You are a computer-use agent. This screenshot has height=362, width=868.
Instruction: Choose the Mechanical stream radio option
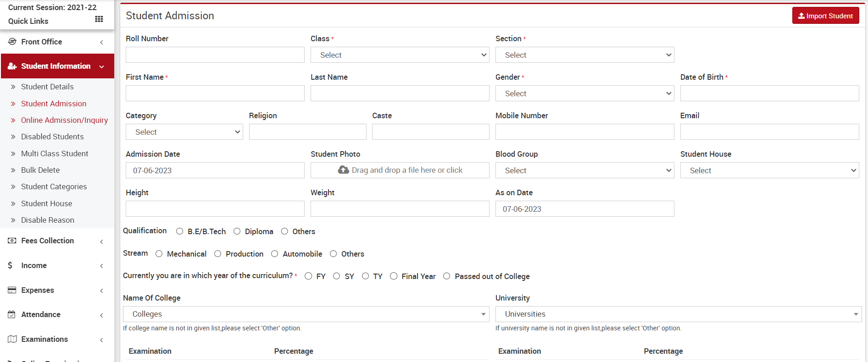(x=159, y=254)
